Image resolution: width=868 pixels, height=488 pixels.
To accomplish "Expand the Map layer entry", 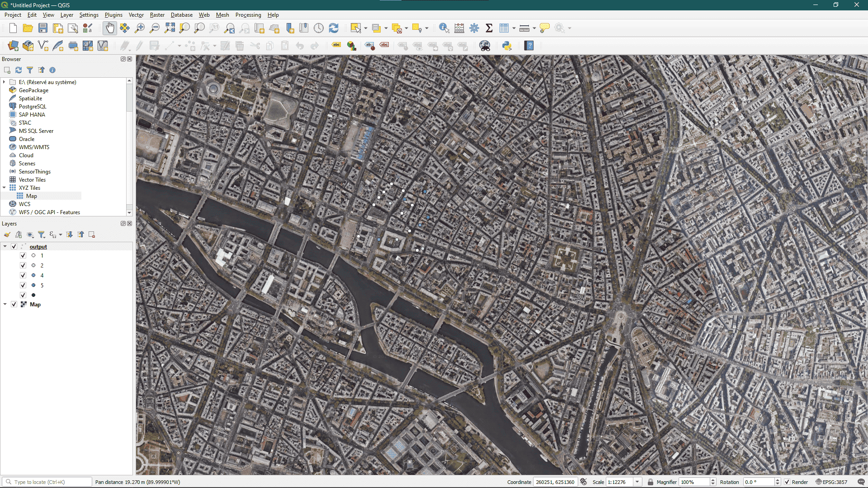I will pyautogui.click(x=5, y=304).
